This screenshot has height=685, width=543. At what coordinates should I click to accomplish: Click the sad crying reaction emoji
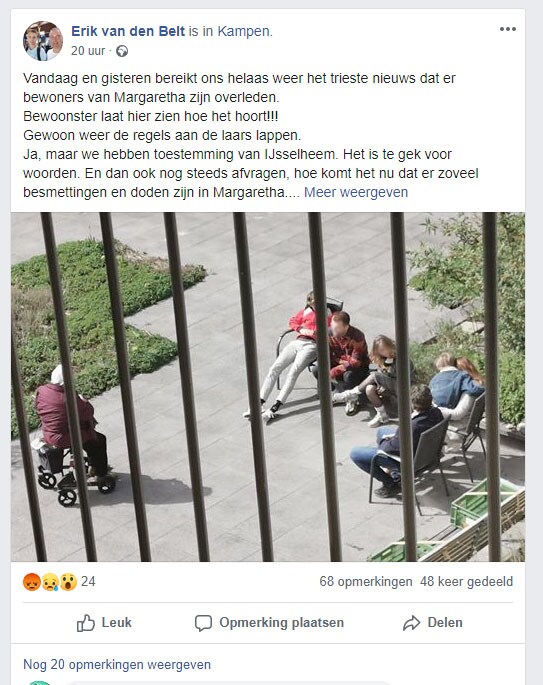(50, 582)
